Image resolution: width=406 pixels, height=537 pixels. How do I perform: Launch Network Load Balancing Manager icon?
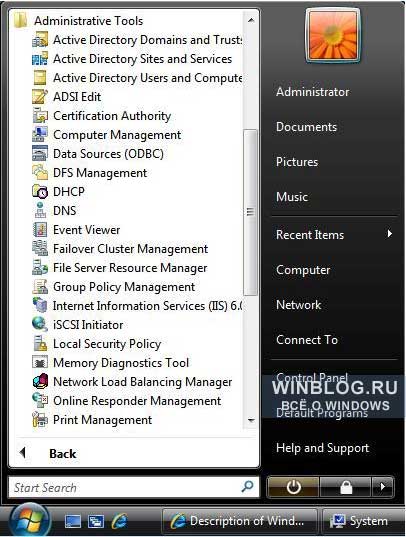pyautogui.click(x=40, y=382)
